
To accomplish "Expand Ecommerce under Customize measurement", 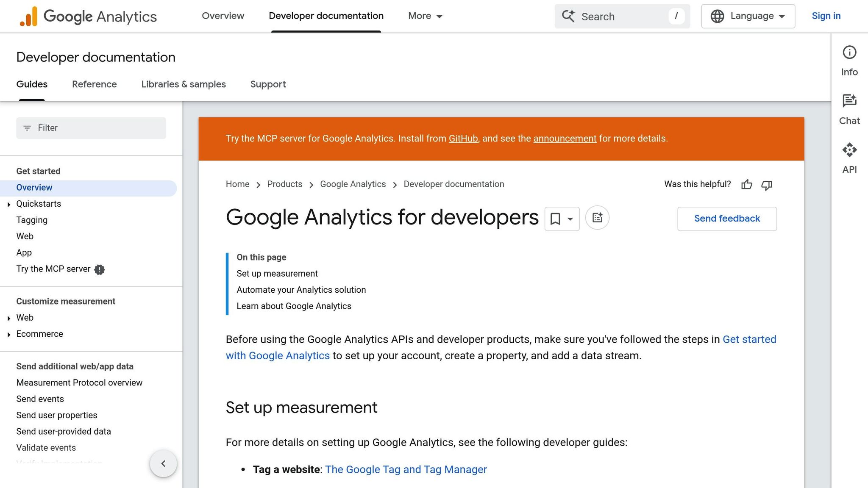I will tap(9, 334).
